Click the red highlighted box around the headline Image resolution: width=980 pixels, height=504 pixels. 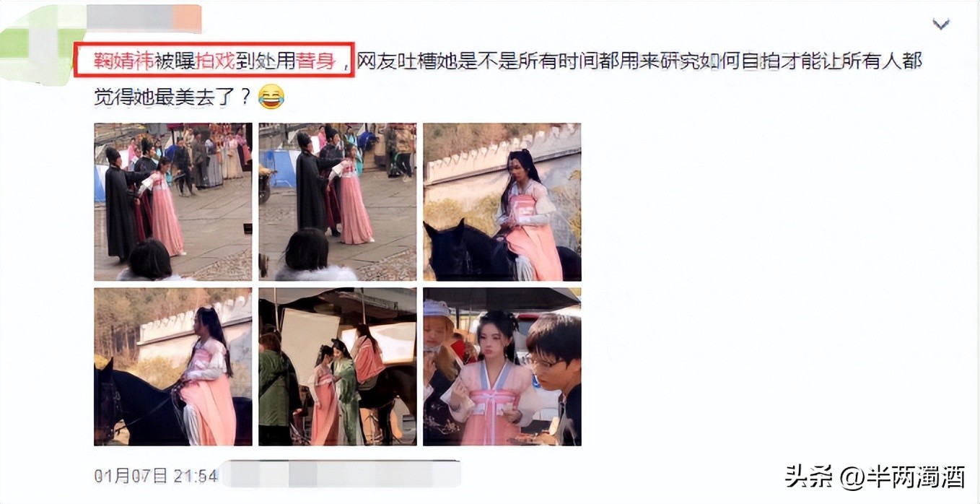point(215,60)
